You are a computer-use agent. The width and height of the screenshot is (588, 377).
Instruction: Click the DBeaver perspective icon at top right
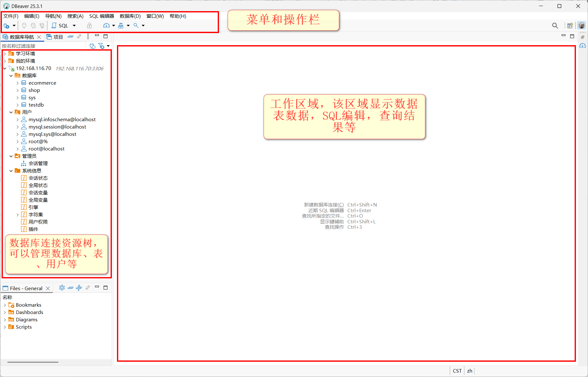[x=582, y=25]
